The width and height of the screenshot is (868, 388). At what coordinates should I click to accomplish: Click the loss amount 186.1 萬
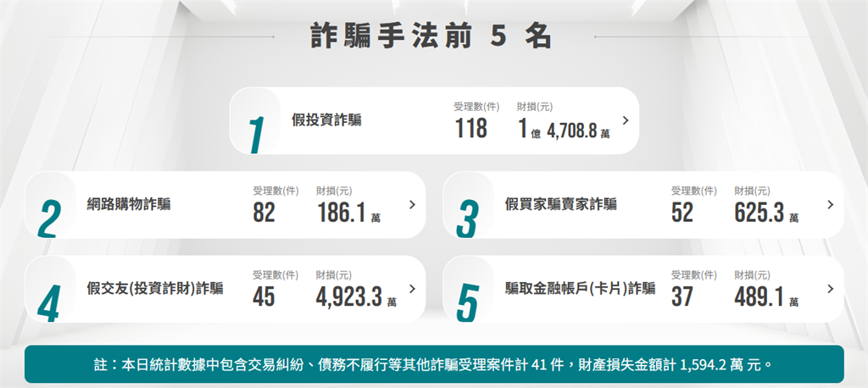pyautogui.click(x=348, y=213)
